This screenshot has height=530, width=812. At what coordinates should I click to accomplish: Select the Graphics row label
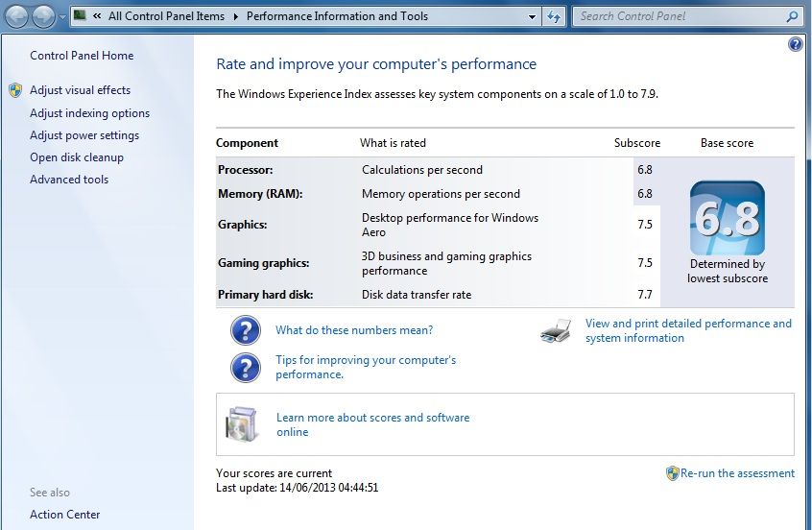(x=243, y=225)
